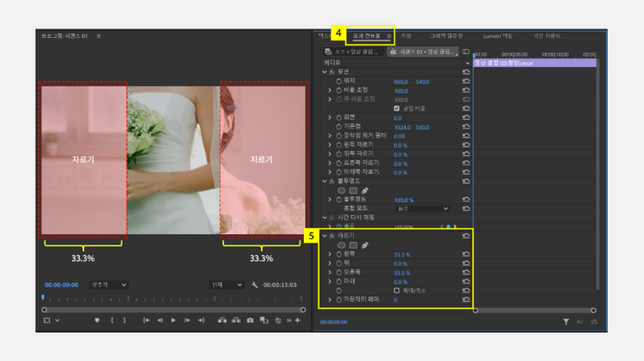Create rectangle mask under 불투명도 effect
Image resolution: width=644 pixels, height=361 pixels.
[x=353, y=190]
